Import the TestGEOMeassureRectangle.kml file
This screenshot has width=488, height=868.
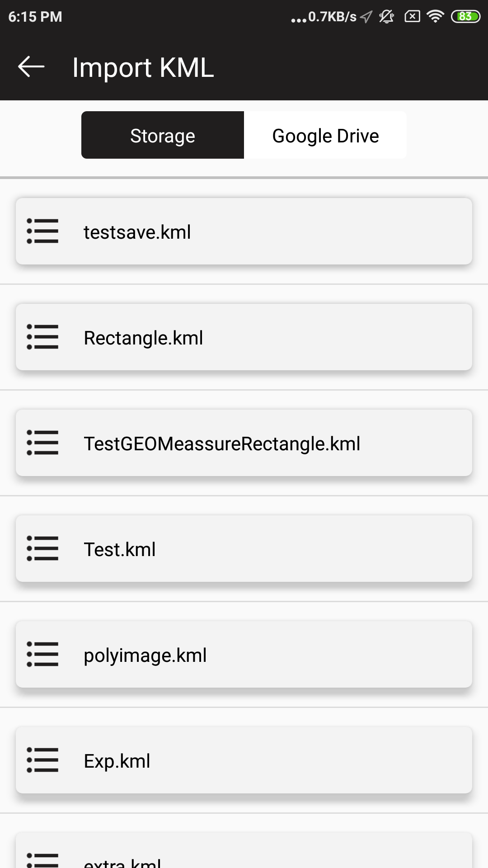(x=222, y=444)
